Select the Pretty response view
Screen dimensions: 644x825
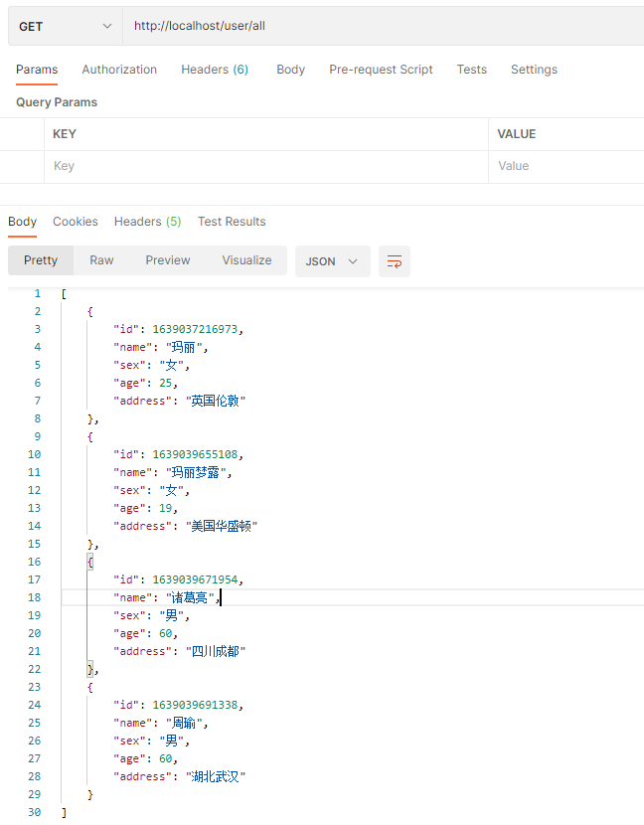coord(41,260)
